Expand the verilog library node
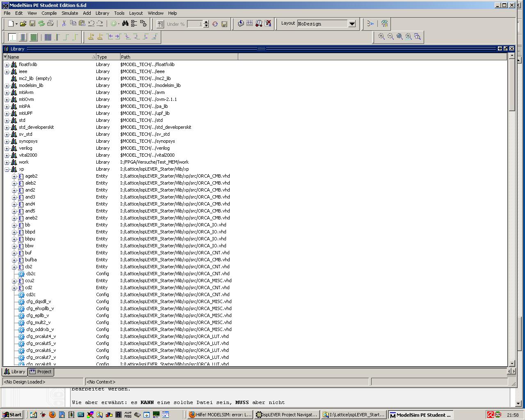Image resolution: width=525 pixels, height=420 pixels. pyautogui.click(x=7, y=148)
